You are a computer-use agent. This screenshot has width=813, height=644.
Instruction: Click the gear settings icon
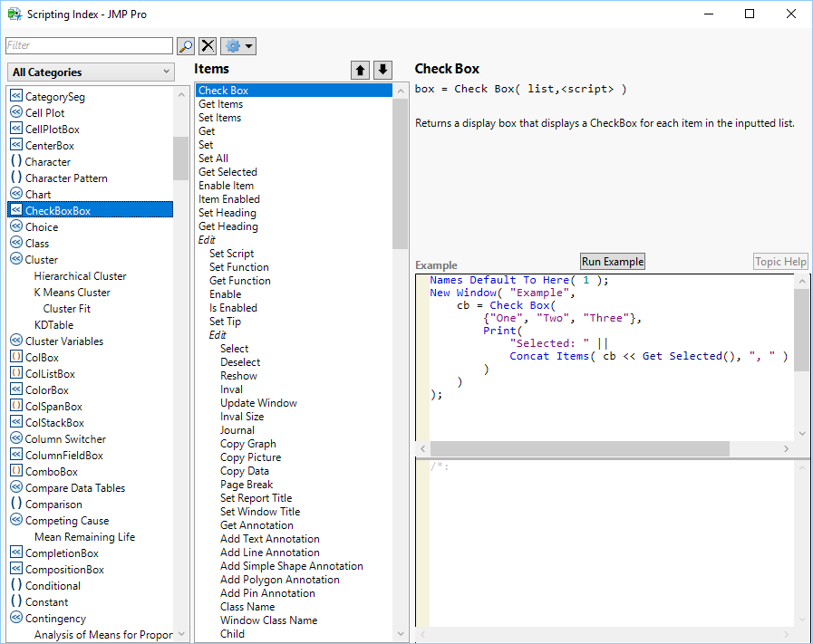[x=230, y=45]
